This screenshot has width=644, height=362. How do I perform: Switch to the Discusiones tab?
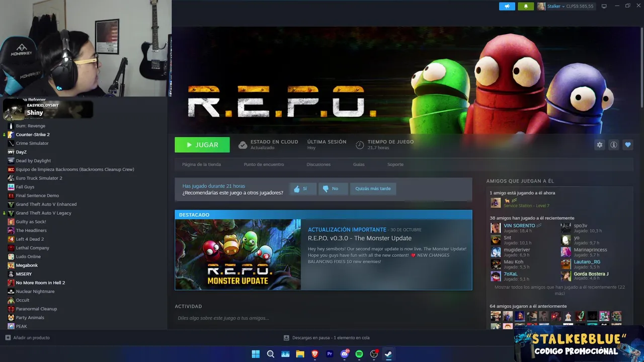tap(318, 164)
